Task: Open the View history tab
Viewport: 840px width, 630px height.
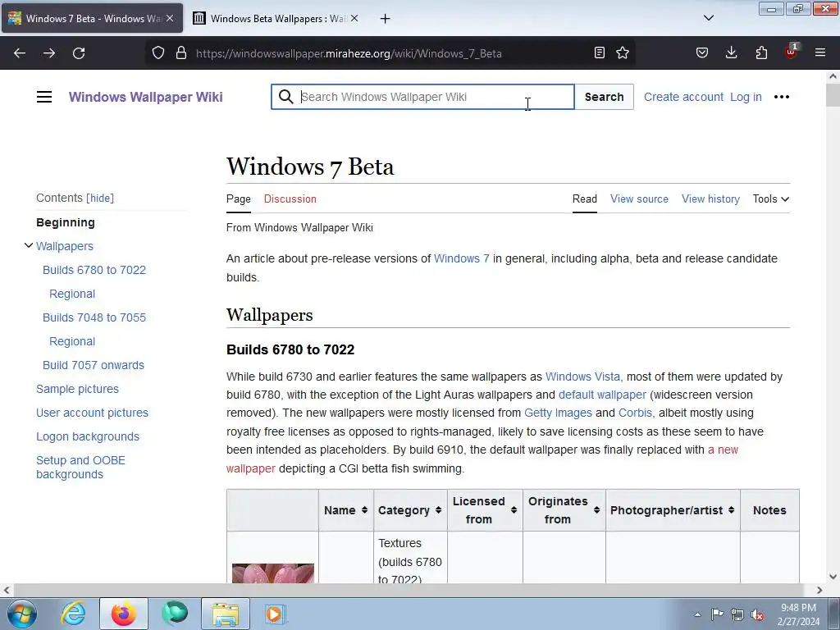Action: coord(710,199)
